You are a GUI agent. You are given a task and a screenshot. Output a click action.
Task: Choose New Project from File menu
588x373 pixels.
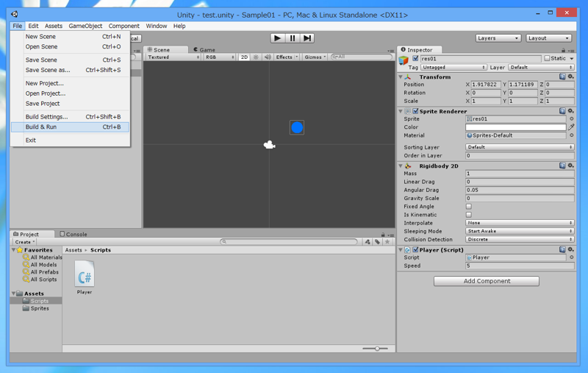tap(70, 83)
